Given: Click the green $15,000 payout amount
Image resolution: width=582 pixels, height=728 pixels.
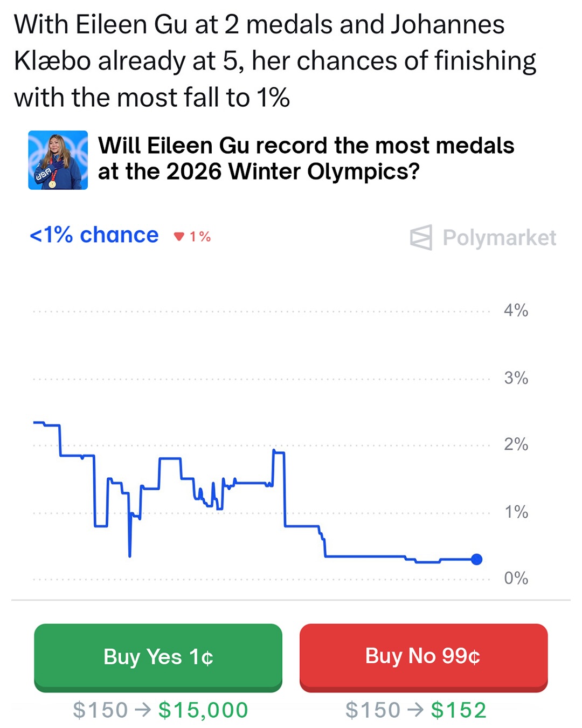Looking at the screenshot, I should pos(203,710).
